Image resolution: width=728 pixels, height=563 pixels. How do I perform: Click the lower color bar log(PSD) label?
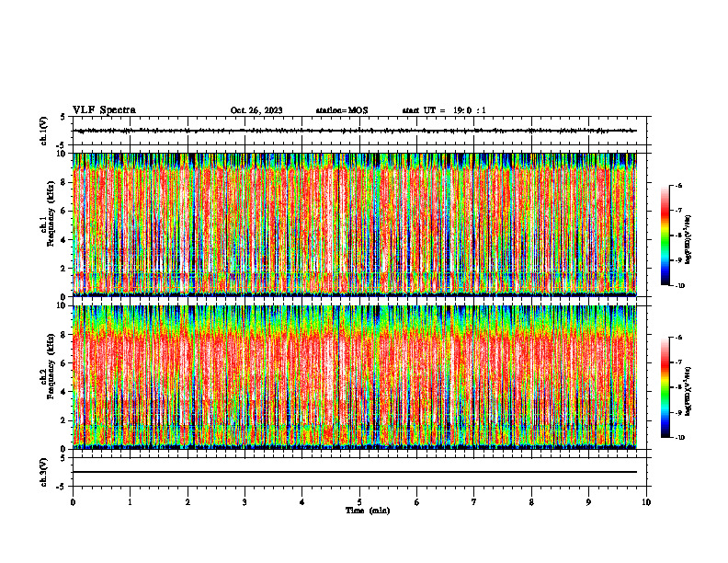(689, 391)
